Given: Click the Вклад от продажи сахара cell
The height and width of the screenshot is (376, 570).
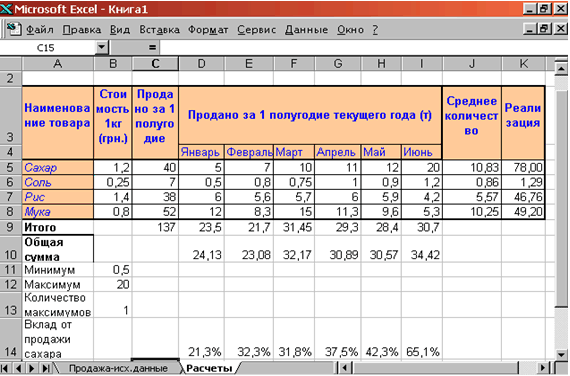Looking at the screenshot, I should coord(58,339).
